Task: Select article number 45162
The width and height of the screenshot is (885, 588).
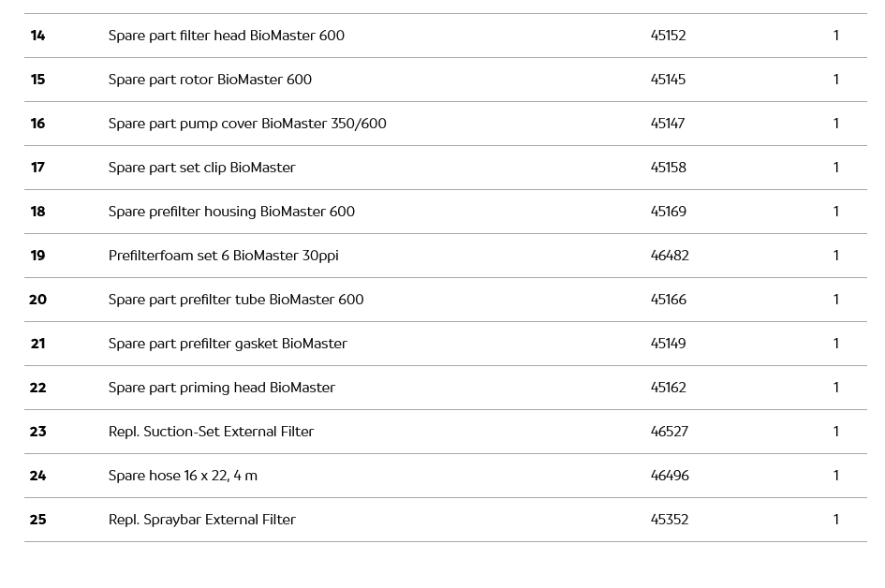Action: pyautogui.click(x=668, y=388)
